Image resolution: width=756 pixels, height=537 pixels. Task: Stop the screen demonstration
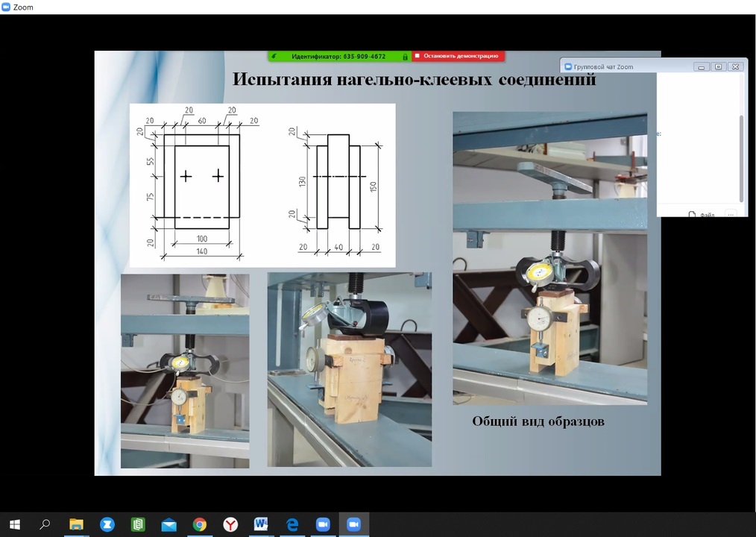pos(458,56)
